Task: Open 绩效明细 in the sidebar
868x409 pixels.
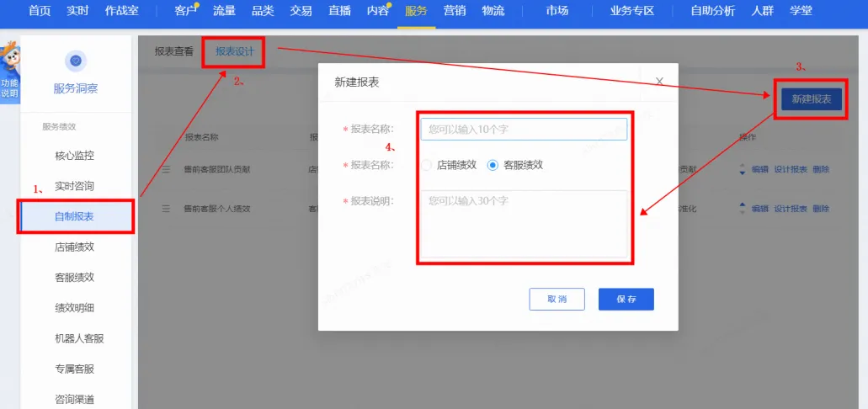Action: pos(75,308)
